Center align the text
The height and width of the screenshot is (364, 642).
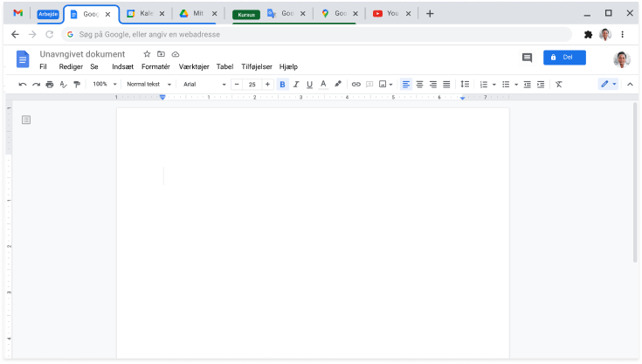point(419,85)
